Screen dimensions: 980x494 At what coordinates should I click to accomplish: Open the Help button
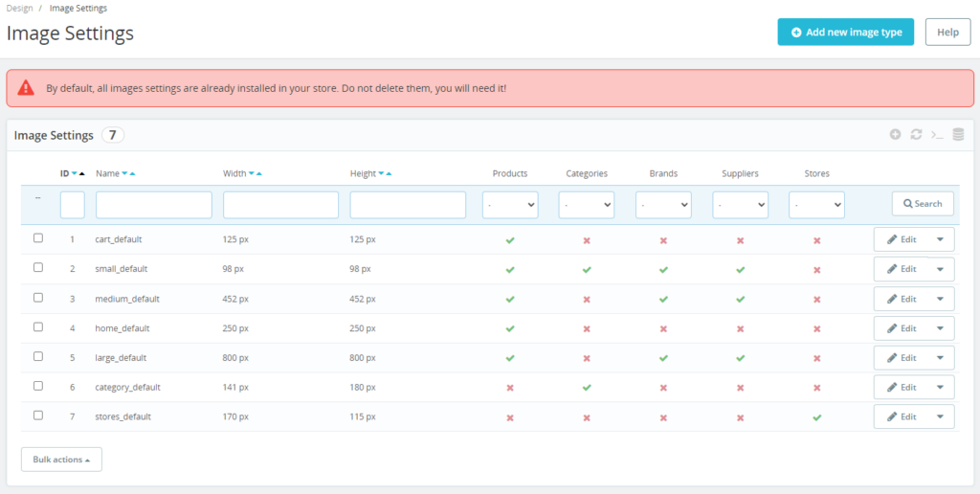tap(947, 32)
